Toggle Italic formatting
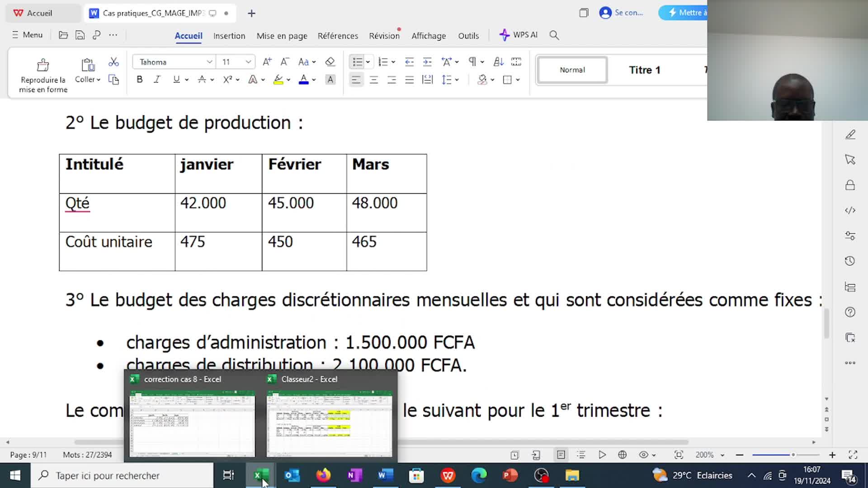Screen dimensions: 868x488 point(157,80)
